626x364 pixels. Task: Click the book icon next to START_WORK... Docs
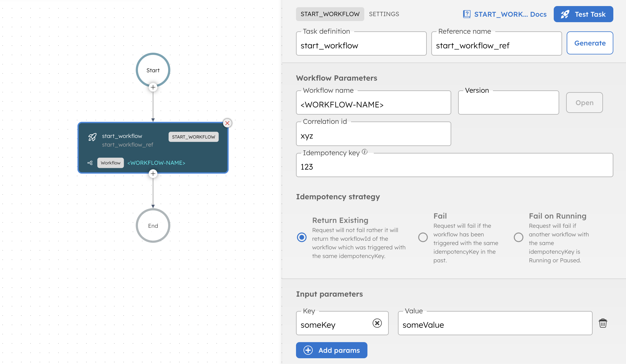[x=466, y=14]
